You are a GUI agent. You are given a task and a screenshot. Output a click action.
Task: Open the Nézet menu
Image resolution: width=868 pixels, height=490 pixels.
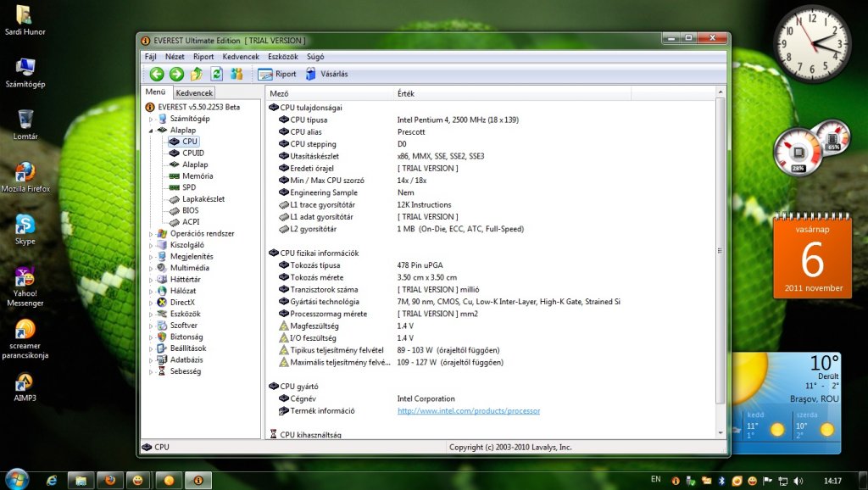[x=175, y=57]
